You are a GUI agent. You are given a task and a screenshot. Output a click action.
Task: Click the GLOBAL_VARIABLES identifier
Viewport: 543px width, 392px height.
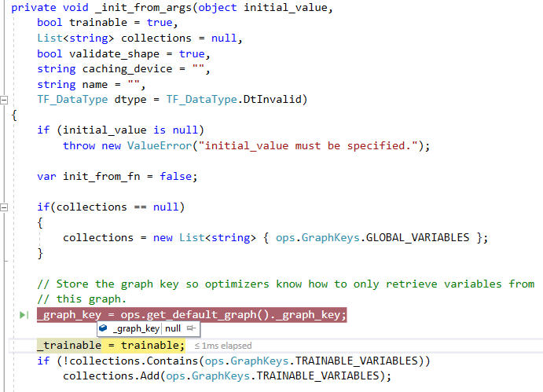(417, 237)
